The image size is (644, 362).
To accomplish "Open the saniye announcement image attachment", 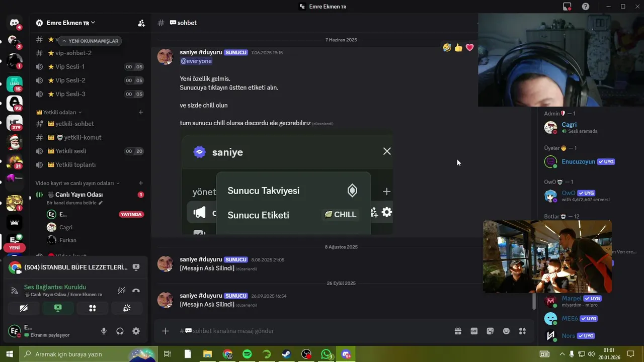I will pos(287,185).
